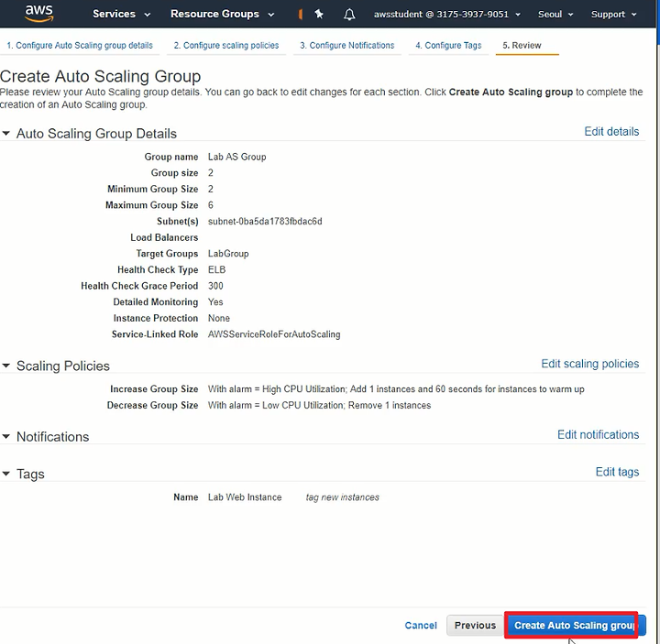Open the Resource Groups dropdown

pos(222,14)
